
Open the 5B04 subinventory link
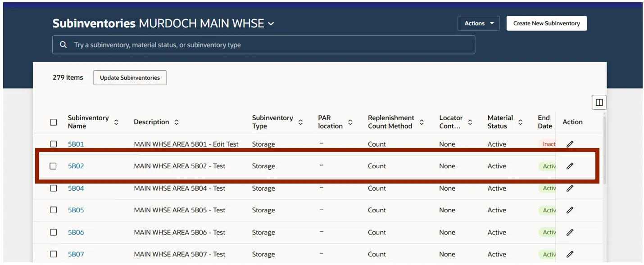click(76, 188)
